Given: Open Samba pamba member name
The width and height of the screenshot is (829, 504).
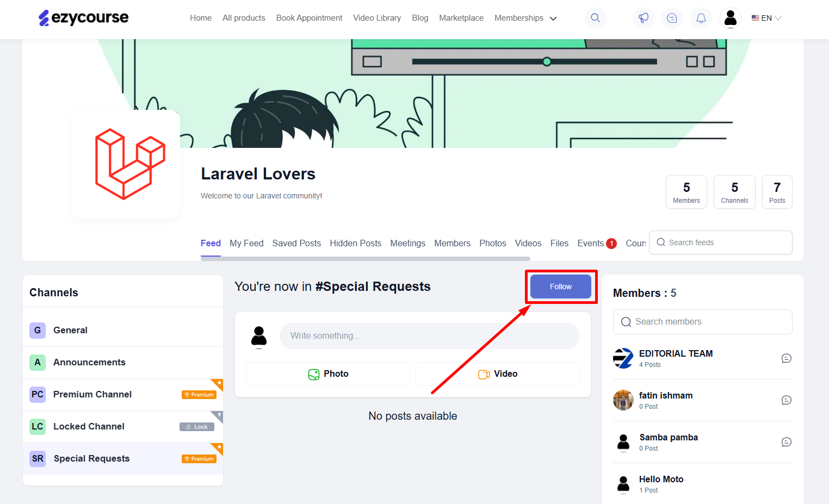Looking at the screenshot, I should (x=669, y=437).
